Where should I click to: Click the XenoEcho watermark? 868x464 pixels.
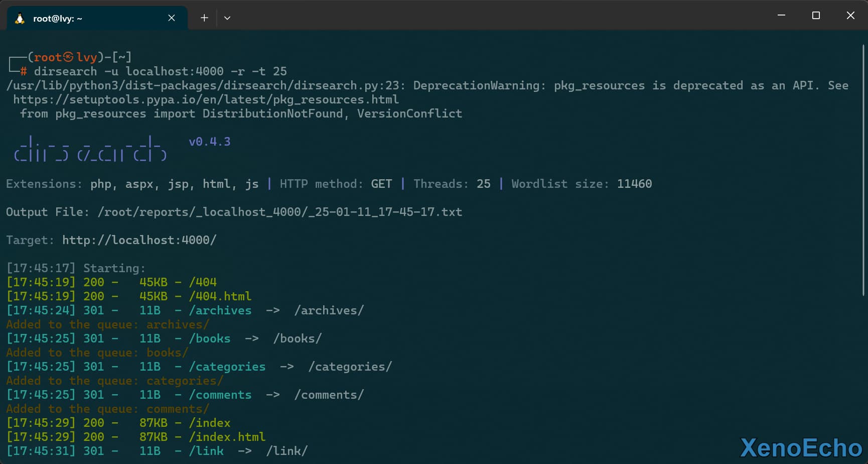(801, 448)
